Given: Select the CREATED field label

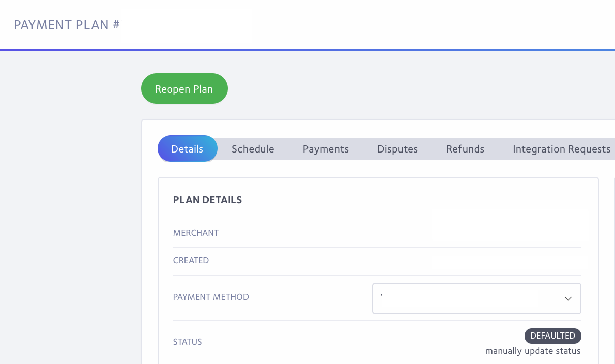Looking at the screenshot, I should tap(191, 260).
